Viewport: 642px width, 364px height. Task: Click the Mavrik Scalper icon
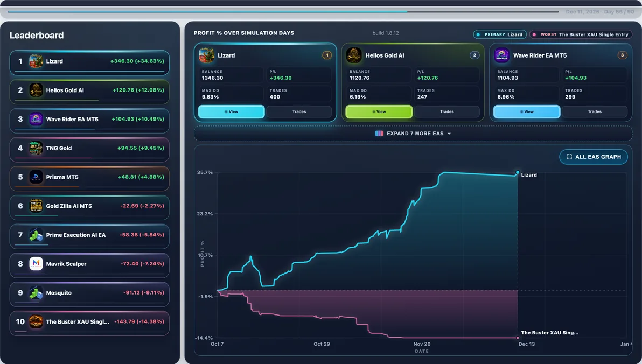36,264
